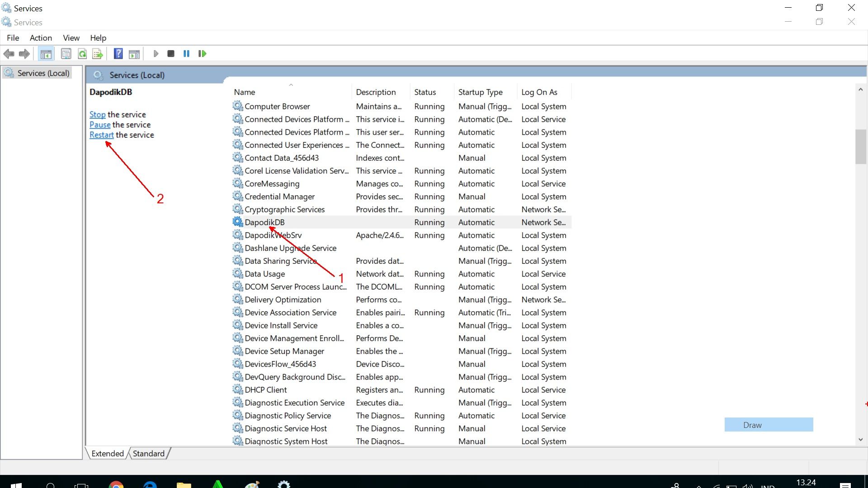The width and height of the screenshot is (868, 488).
Task: Select Corel License Validation service row
Action: click(x=401, y=170)
